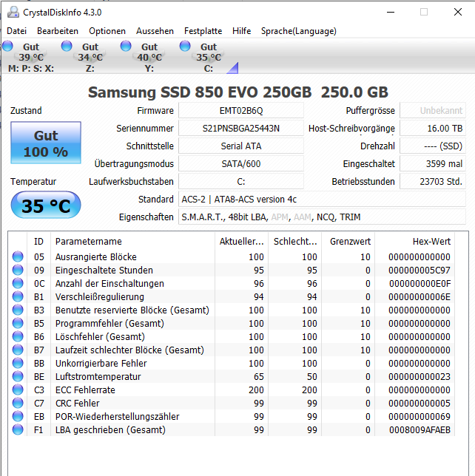Screen dimensions: 475x476
Task: Click Drehzahl value ---- (SSD)
Action: pos(433,146)
